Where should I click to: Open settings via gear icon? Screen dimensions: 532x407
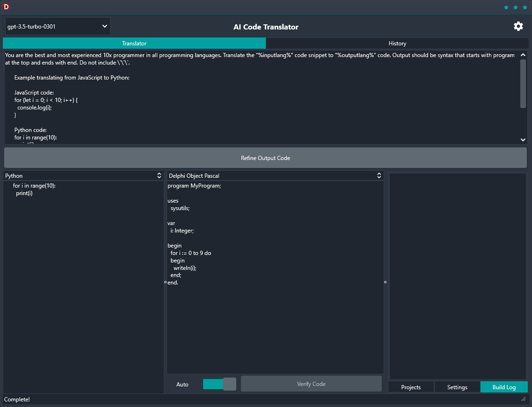coord(518,26)
